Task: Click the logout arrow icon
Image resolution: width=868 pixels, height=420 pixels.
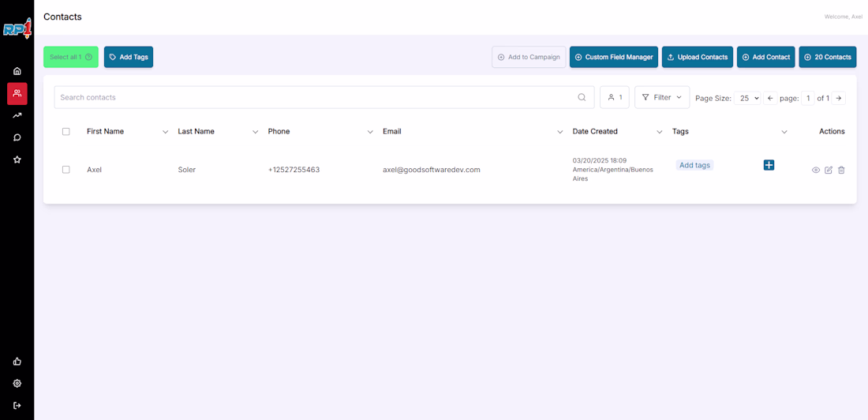Action: click(x=17, y=405)
